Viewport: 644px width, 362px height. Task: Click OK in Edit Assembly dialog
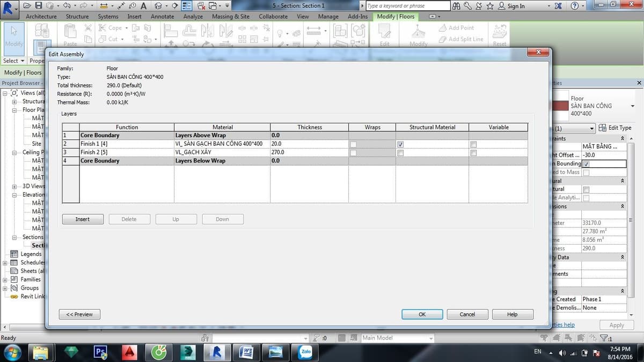pyautogui.click(x=422, y=314)
